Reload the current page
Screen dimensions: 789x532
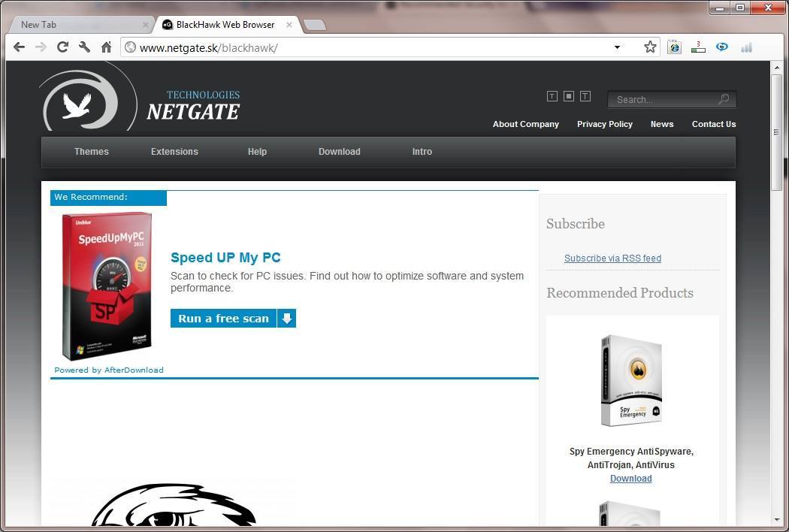click(62, 47)
